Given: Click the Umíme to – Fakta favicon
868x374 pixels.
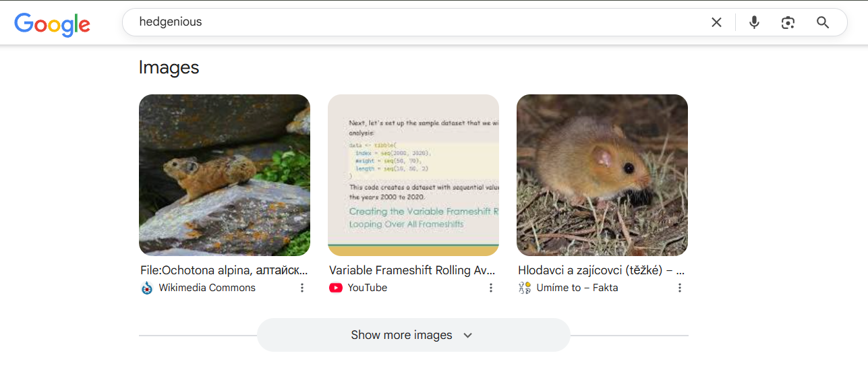Looking at the screenshot, I should point(525,288).
